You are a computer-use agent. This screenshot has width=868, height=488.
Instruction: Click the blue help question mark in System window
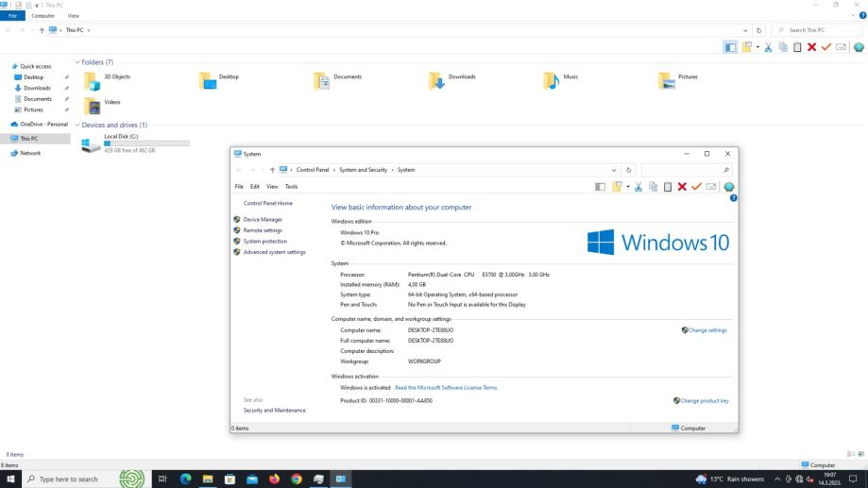point(733,197)
